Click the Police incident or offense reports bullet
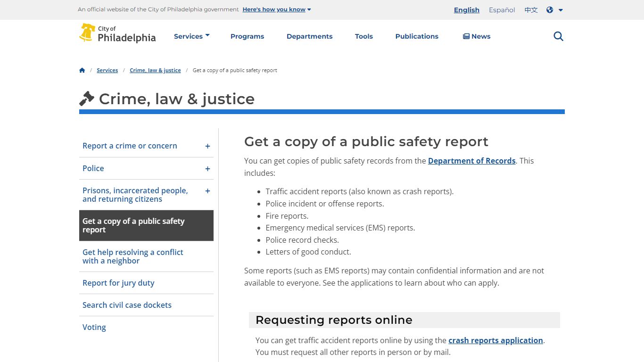Image resolution: width=644 pixels, height=362 pixels. point(325,204)
